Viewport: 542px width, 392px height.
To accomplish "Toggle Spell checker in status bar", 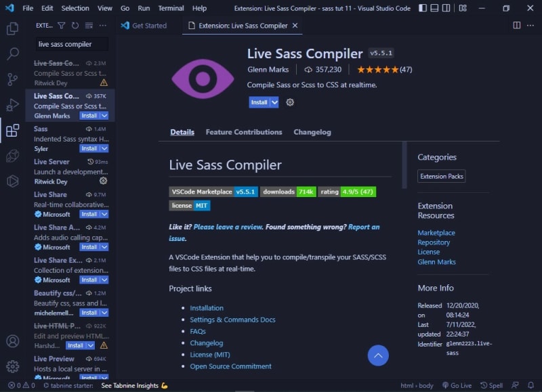I will tap(492, 385).
